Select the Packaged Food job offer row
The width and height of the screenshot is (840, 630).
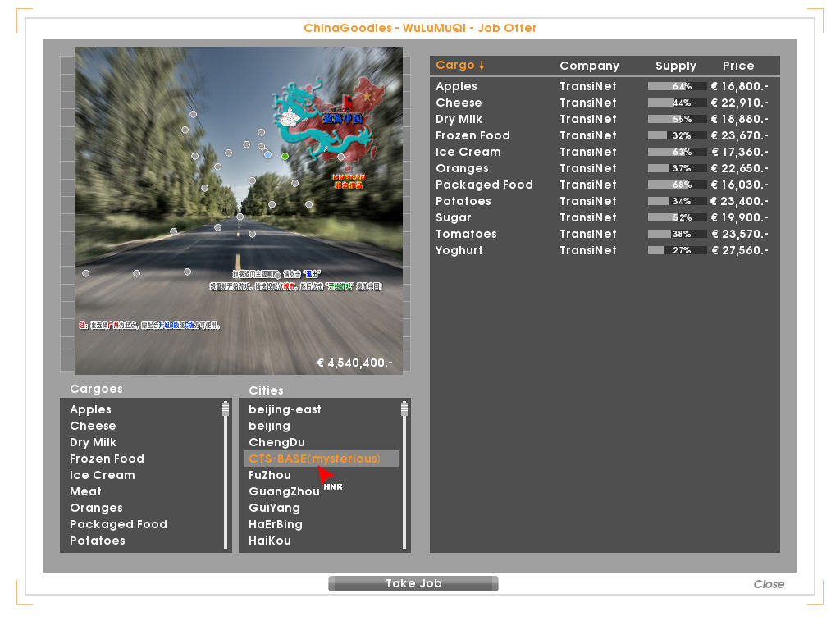point(605,185)
